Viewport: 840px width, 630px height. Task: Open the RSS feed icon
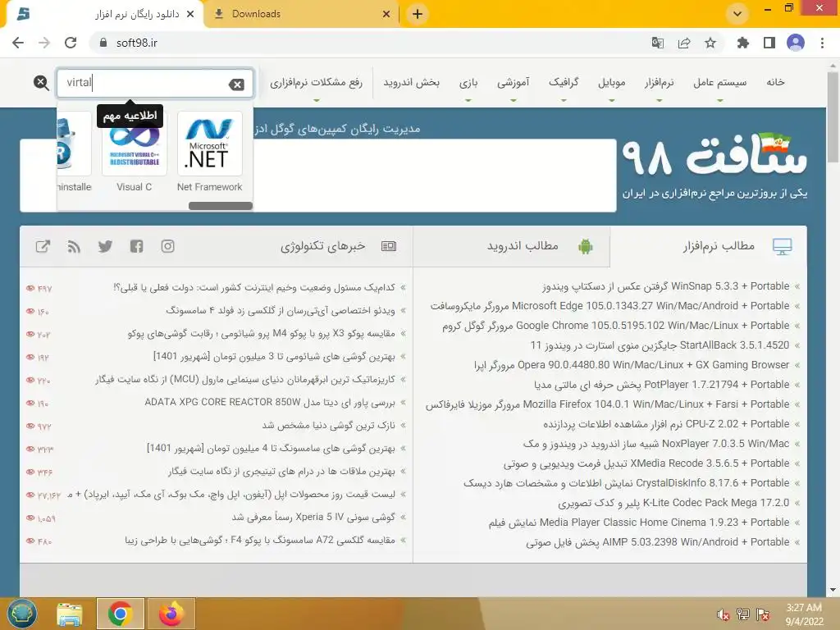74,246
